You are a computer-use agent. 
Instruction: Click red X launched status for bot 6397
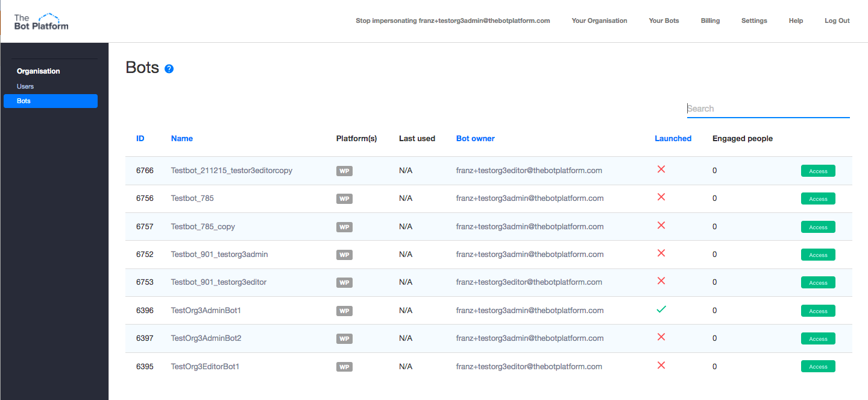pos(661,337)
